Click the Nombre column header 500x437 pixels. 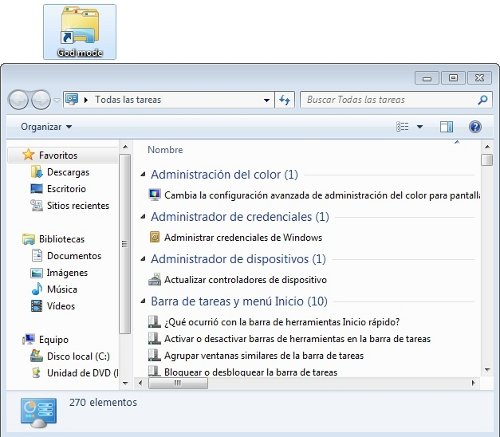click(x=165, y=150)
